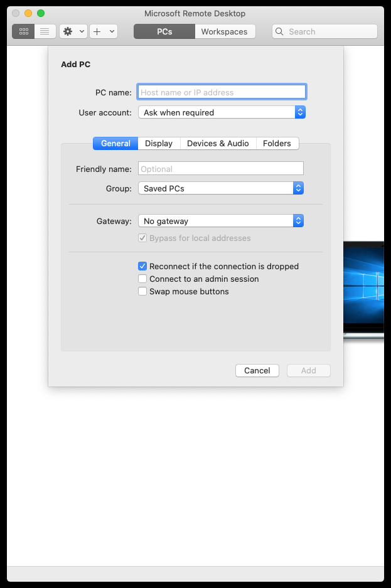
Task: Select the General tab
Action: (115, 143)
